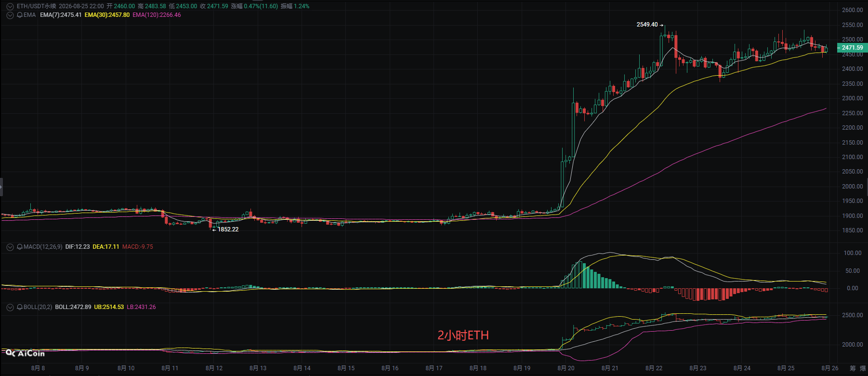The height and width of the screenshot is (376, 868).
Task: Click the 2600.00 price axis label
Action: coord(853,10)
